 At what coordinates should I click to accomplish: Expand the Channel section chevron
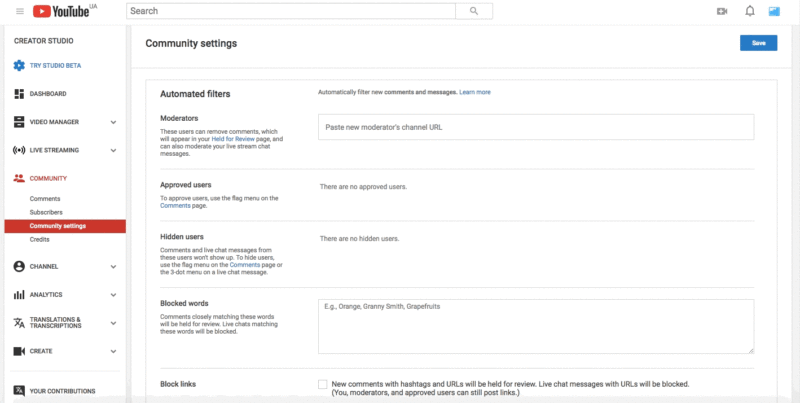[x=113, y=267]
